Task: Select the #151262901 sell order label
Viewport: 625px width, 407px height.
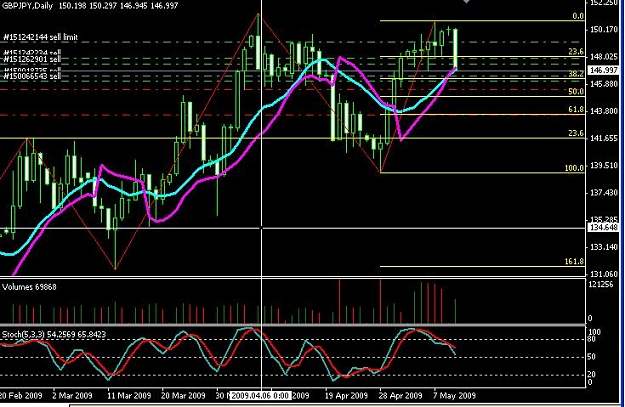Action: click(x=32, y=59)
